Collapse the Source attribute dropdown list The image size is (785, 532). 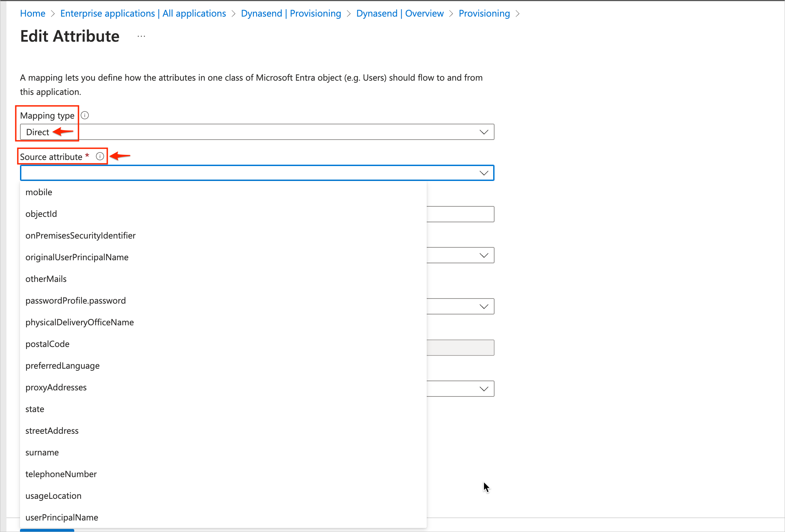[484, 173]
